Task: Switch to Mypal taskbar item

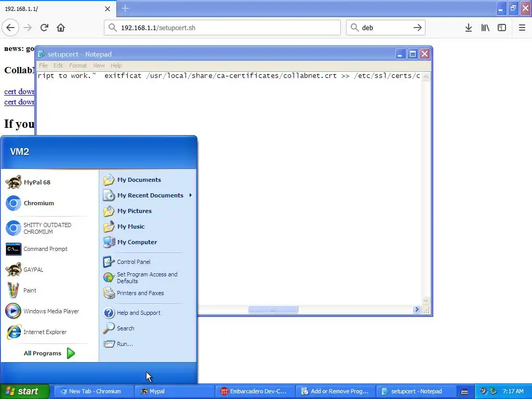Action: click(175, 391)
